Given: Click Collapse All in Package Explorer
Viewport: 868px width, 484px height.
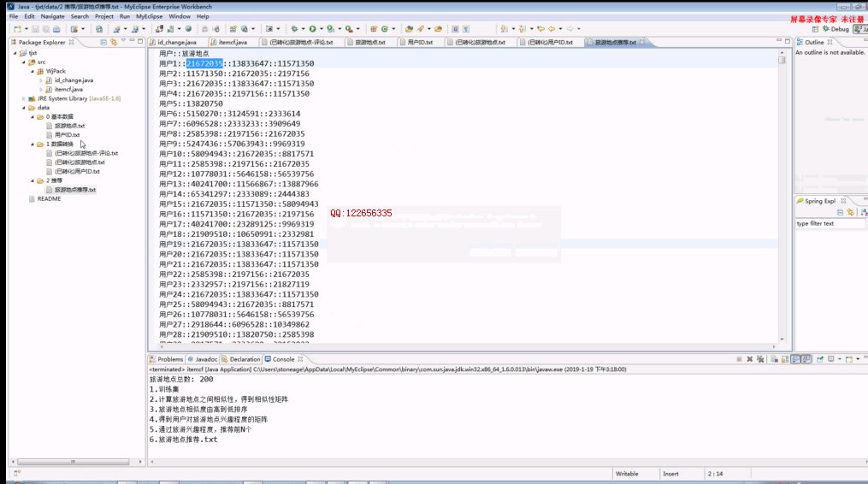Looking at the screenshot, I should click(x=103, y=41).
